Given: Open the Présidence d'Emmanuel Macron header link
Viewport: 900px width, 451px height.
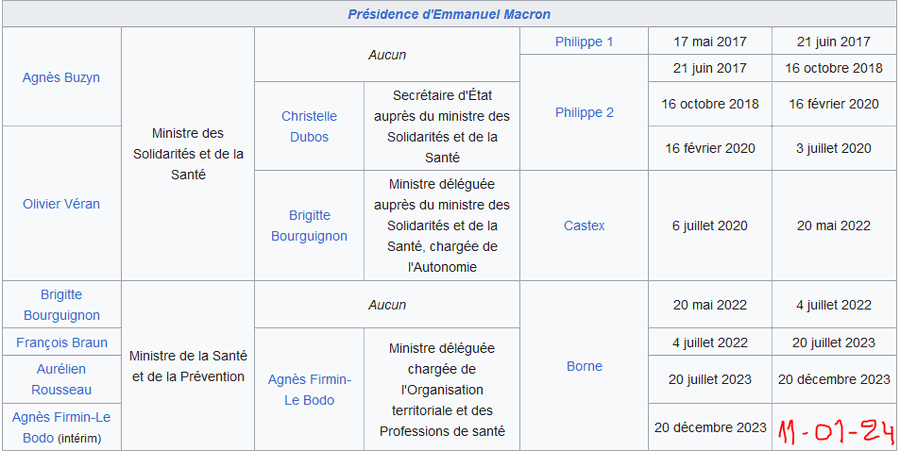Looking at the screenshot, I should 449,14.
